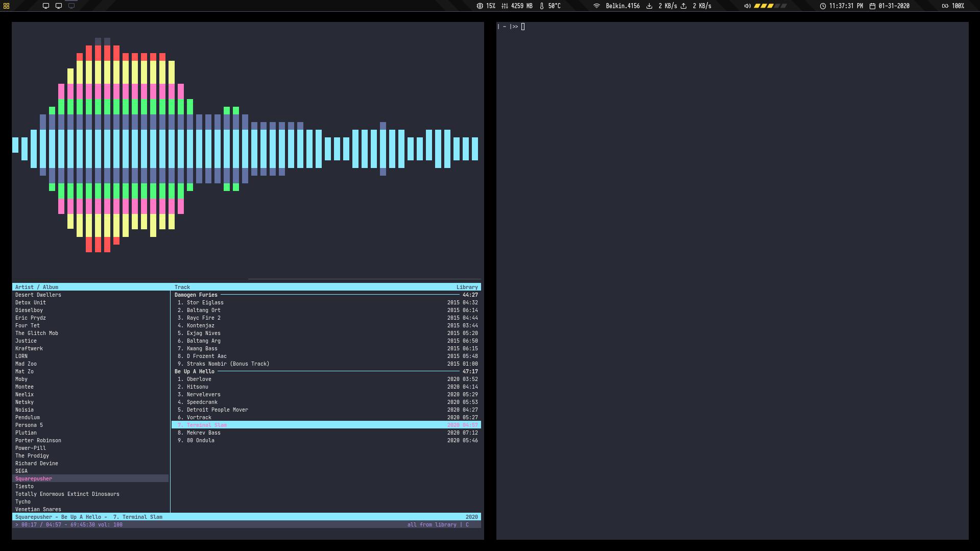Click the playing track 7. Terminal Slam
This screenshot has height=551, width=980.
pos(326,425)
